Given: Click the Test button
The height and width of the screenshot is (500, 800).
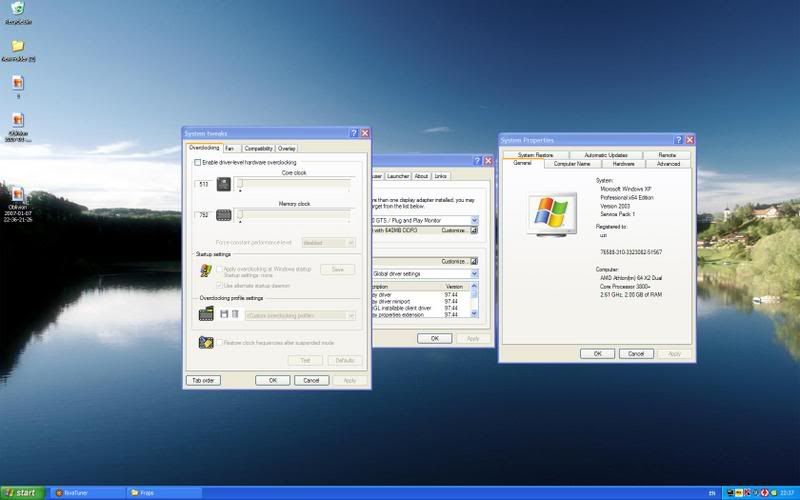Looking at the screenshot, I should pos(305,361).
